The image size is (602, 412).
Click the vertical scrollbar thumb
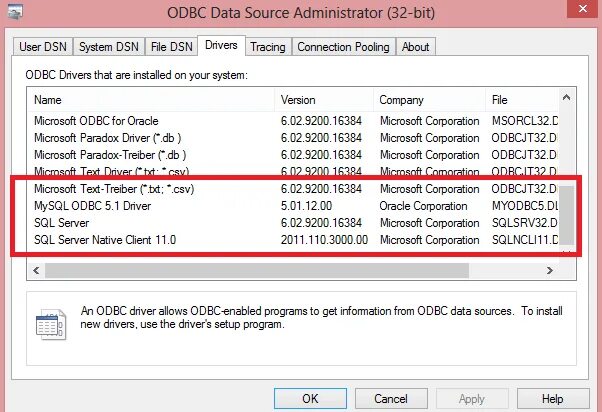click(566, 215)
